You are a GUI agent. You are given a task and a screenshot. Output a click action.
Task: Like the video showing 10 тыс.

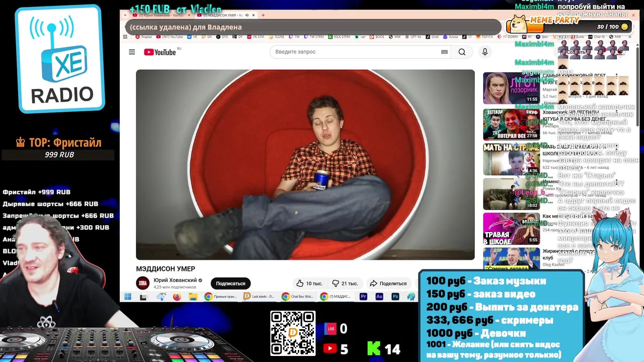[x=309, y=283]
